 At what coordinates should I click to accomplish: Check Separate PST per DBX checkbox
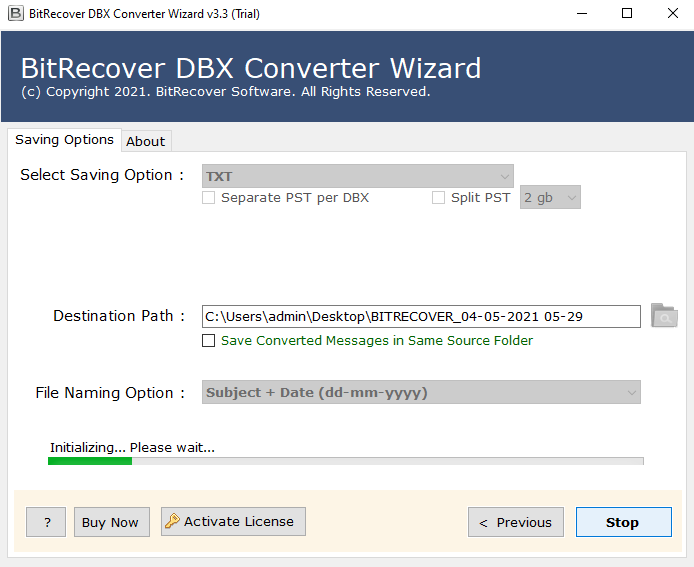tap(208, 197)
